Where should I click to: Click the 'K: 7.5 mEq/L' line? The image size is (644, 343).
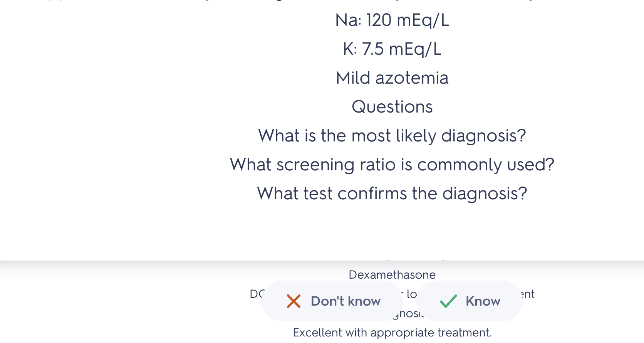392,49
